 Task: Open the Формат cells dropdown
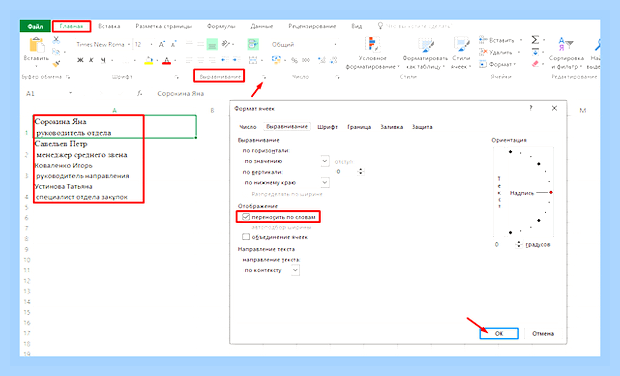point(515,64)
